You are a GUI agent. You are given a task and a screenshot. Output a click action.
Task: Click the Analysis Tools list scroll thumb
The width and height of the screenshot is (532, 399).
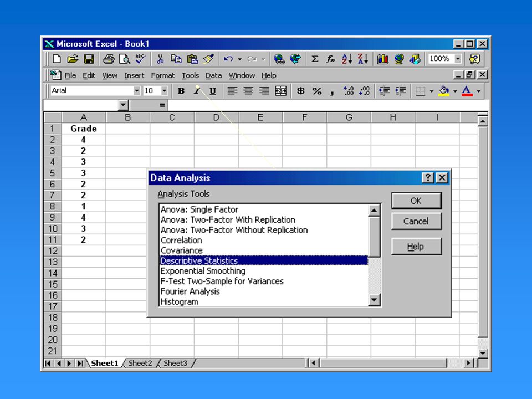[374, 237]
